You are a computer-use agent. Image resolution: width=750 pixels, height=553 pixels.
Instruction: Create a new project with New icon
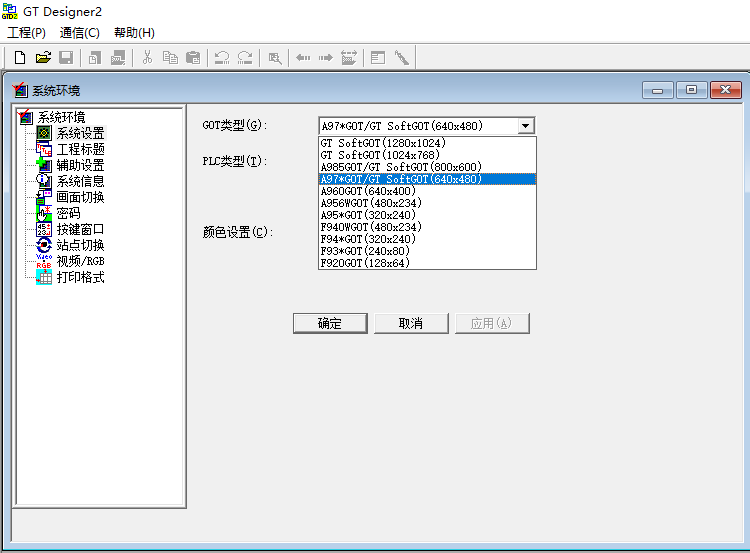click(20, 58)
